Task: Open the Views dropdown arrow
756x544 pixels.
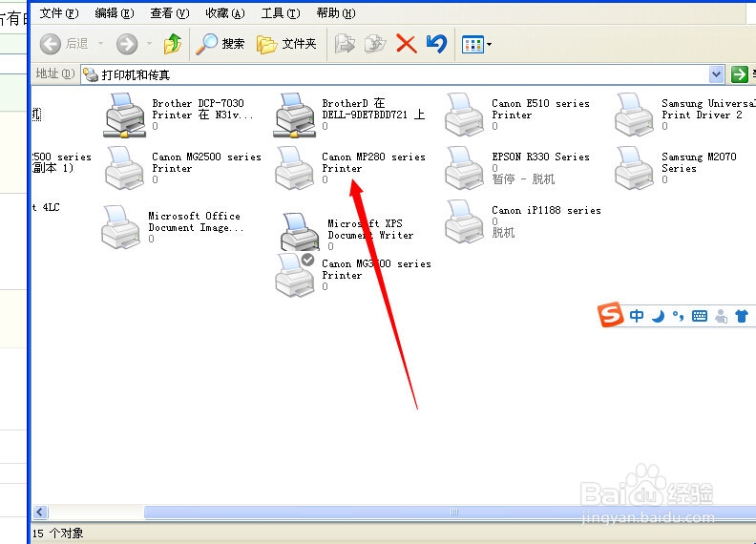Action: 489,44
